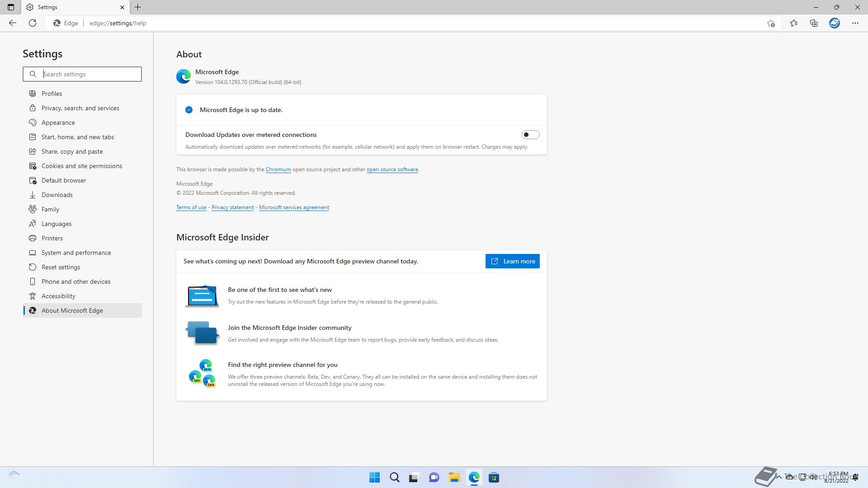
Task: Open Settings and more menu
Action: [x=855, y=23]
